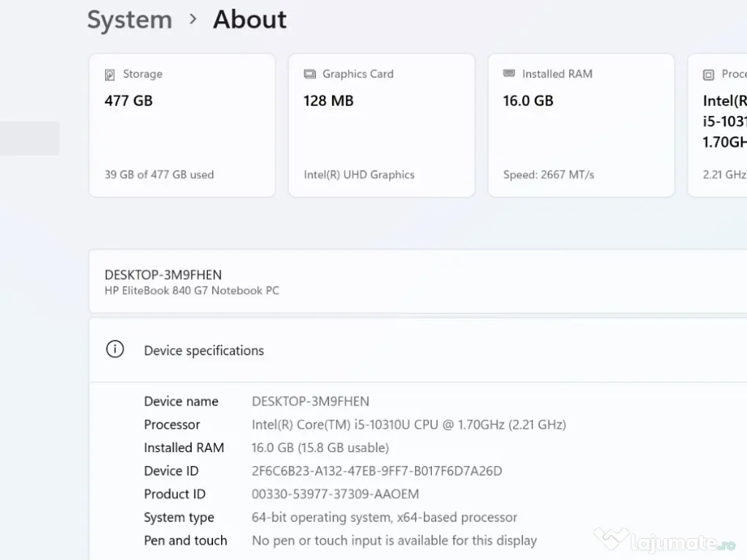Image resolution: width=747 pixels, height=560 pixels.
Task: Click the Pen and touch row value
Action: [x=394, y=541]
